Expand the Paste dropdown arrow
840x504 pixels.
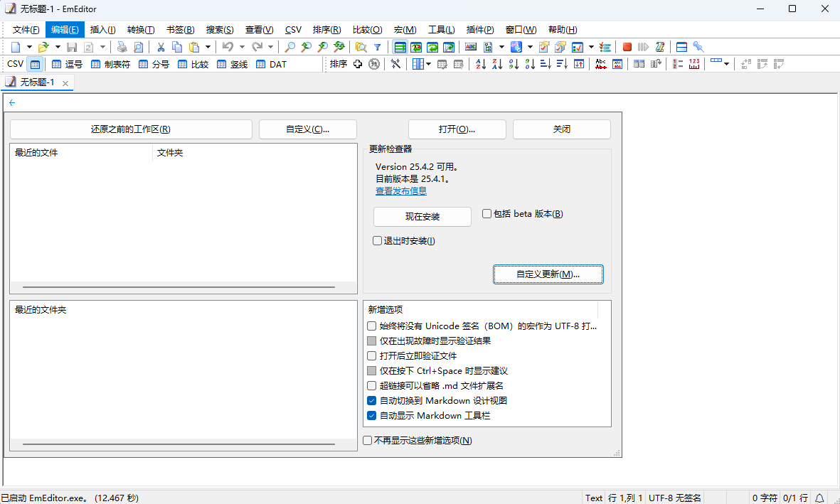208,47
